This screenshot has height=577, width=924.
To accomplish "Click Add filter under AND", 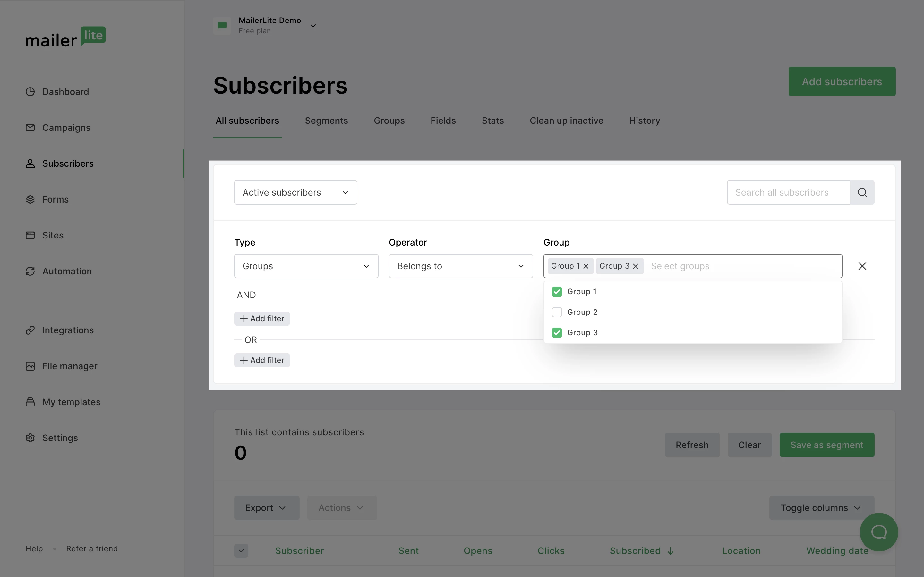I will 262,319.
